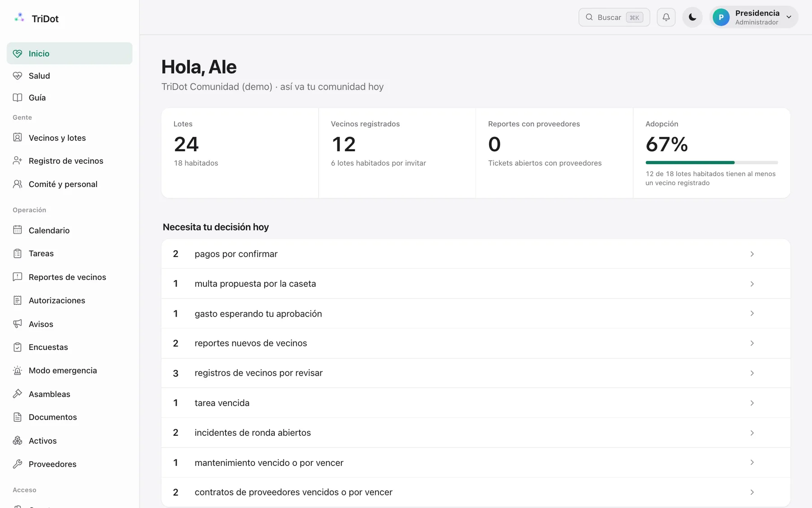
Task: Open the tarea vencida row chevron
Action: coord(752,403)
